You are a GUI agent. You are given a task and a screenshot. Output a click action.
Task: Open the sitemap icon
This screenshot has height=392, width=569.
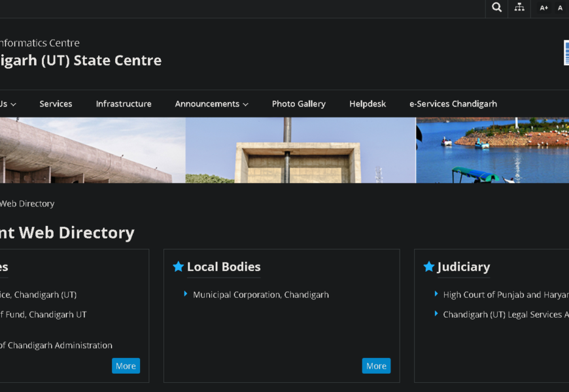(x=519, y=8)
